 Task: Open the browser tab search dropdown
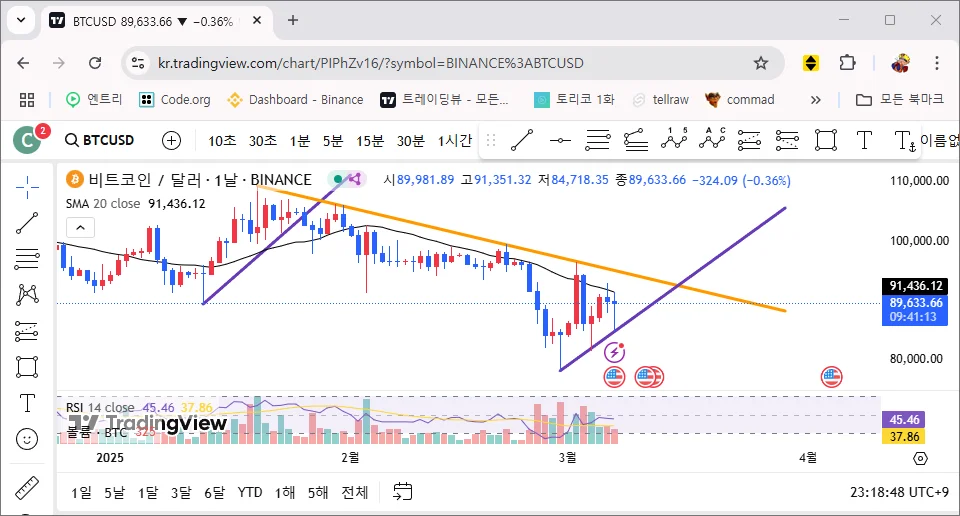point(21,20)
